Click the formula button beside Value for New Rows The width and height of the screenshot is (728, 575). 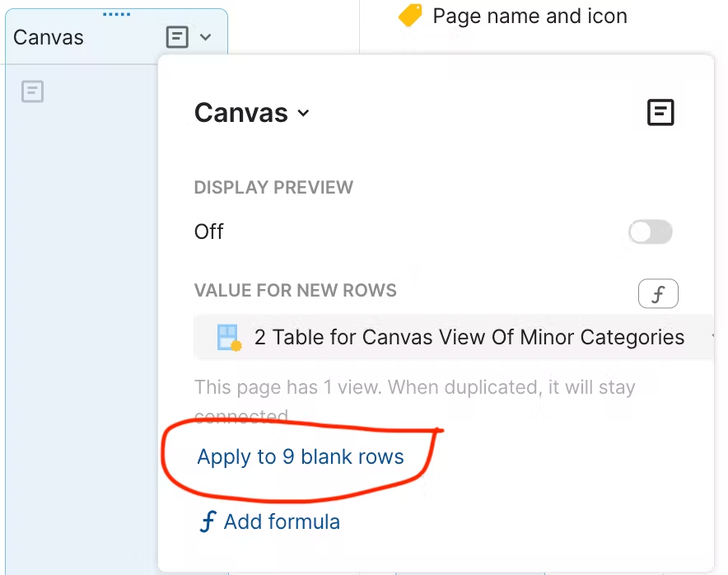[658, 294]
